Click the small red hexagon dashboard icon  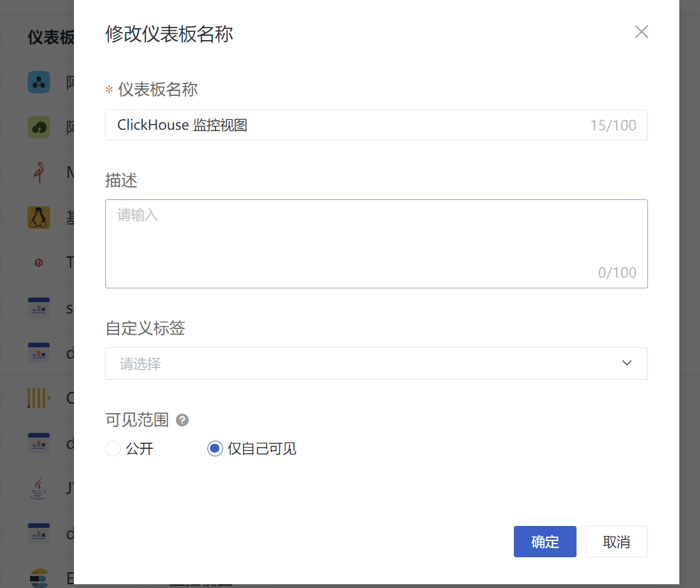[39, 263]
